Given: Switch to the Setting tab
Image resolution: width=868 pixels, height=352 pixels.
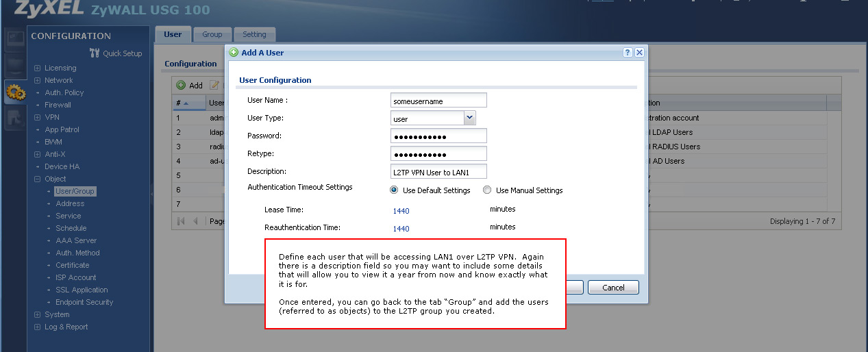Looking at the screenshot, I should 254,34.
